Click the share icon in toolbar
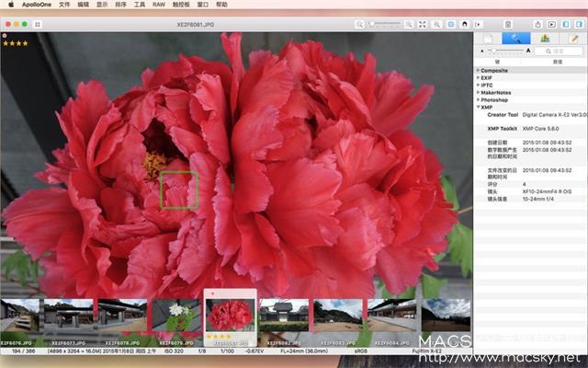 [x=537, y=25]
